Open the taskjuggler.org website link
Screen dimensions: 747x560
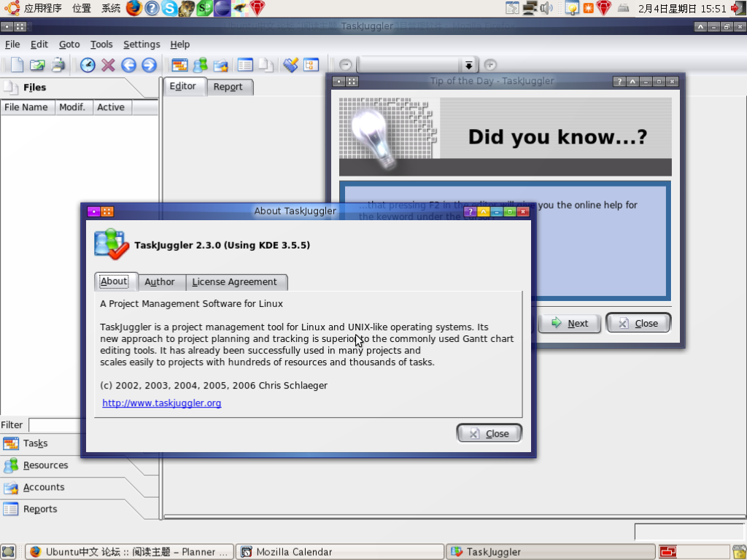161,402
